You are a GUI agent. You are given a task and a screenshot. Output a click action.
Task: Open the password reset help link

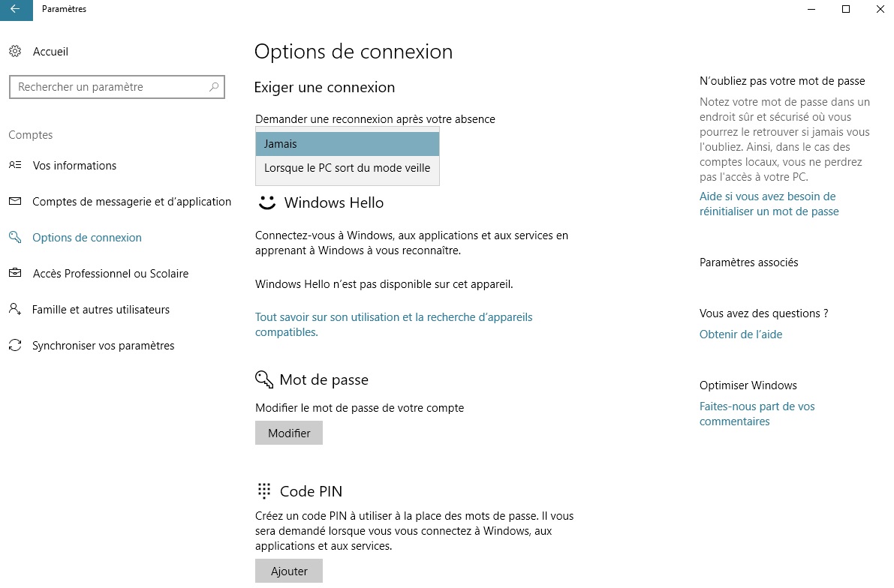point(769,204)
